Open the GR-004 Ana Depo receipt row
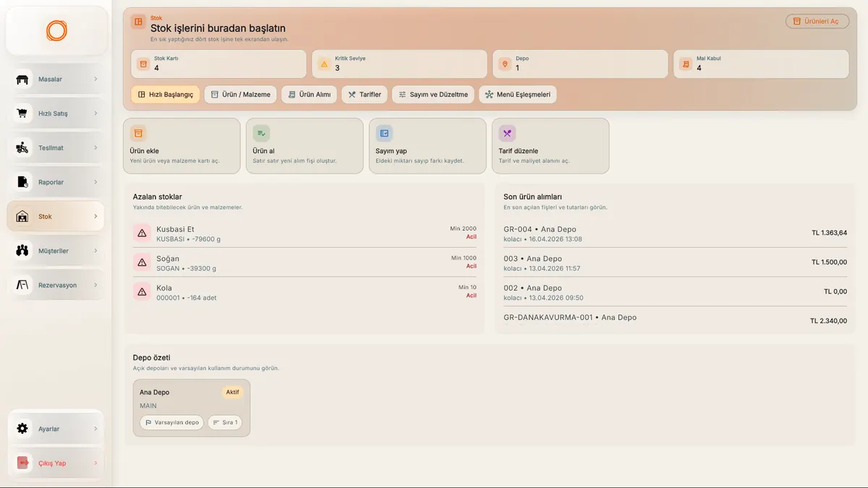The image size is (868, 488). tap(675, 234)
